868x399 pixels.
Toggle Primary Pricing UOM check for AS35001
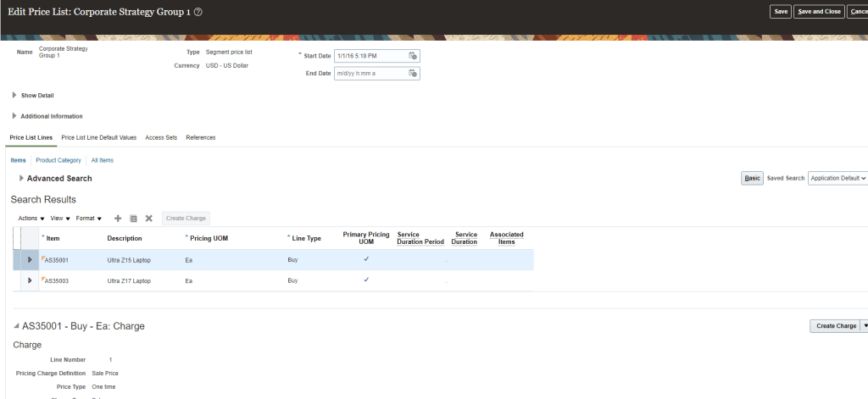coord(366,258)
